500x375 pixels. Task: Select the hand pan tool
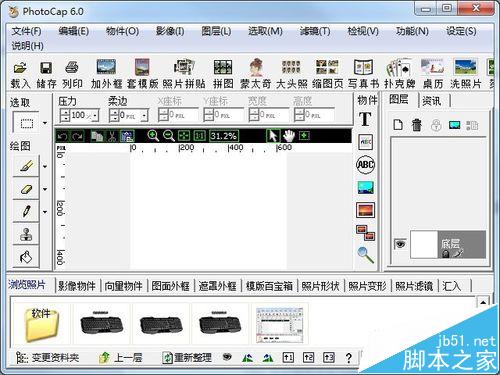click(289, 136)
